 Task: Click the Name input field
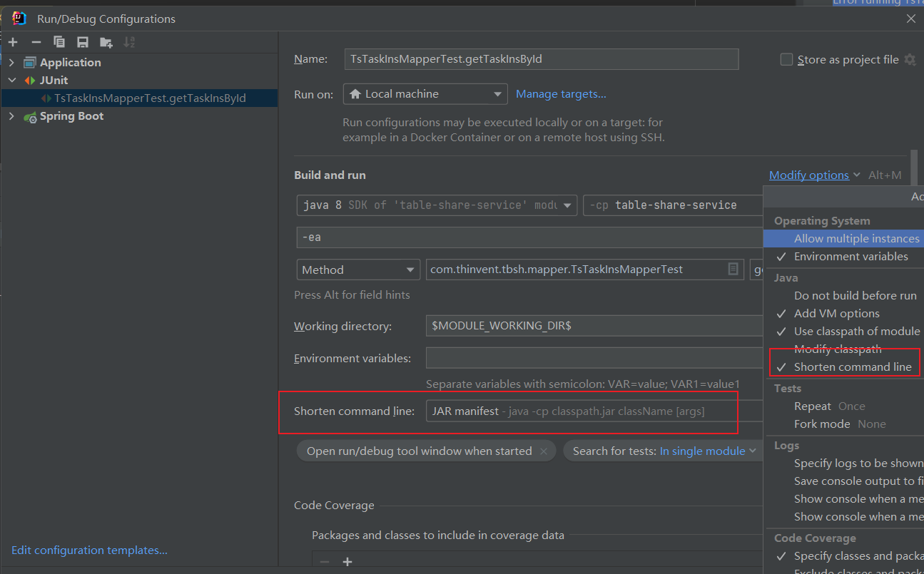tap(539, 58)
